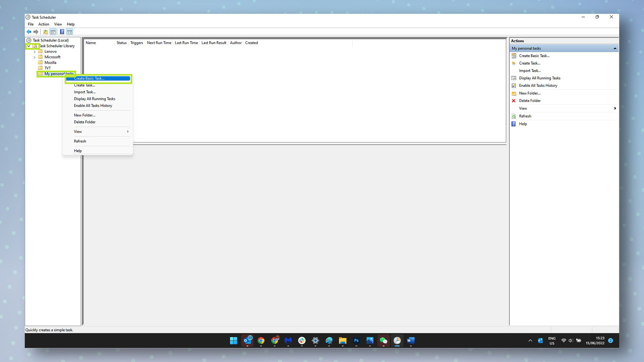This screenshot has height=362, width=644.
Task: Toggle Show/Hide Console Tree toolbar icon
Action: coord(53,32)
